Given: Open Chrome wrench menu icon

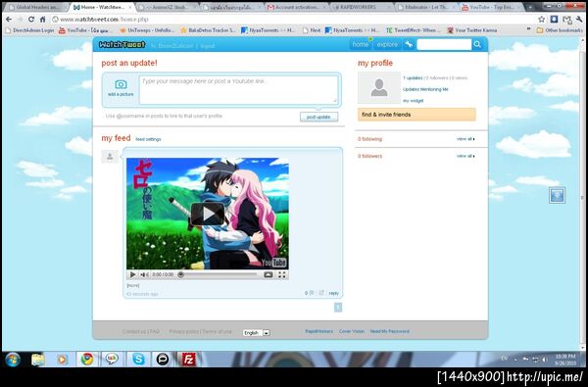Looking at the screenshot, I should coord(580,20).
